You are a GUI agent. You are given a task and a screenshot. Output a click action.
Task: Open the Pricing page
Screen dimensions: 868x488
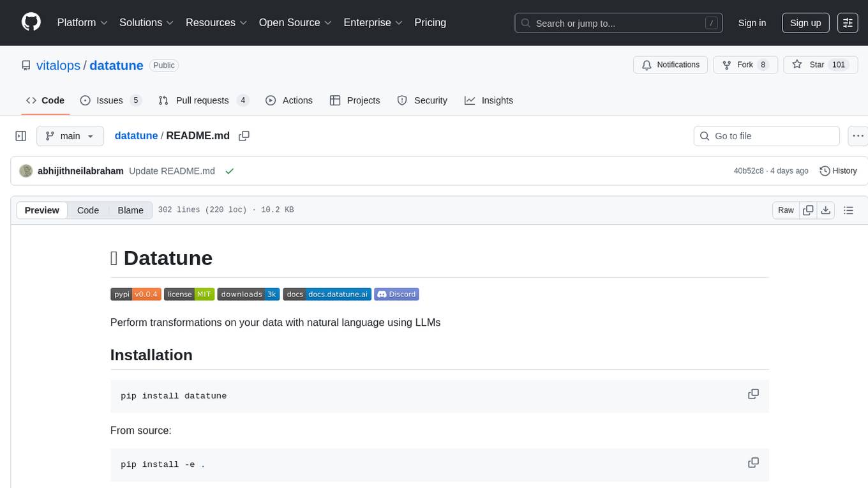(x=430, y=22)
